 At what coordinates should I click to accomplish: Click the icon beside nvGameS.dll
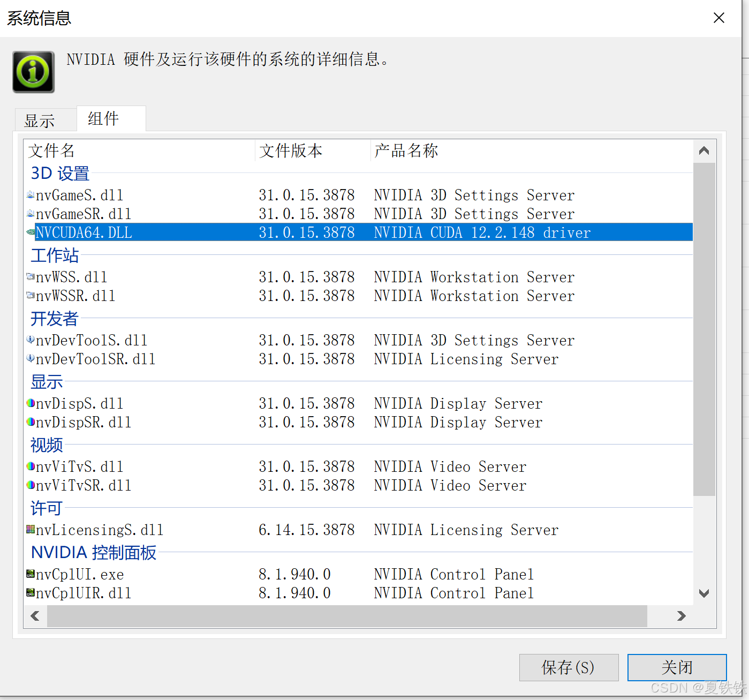[31, 195]
